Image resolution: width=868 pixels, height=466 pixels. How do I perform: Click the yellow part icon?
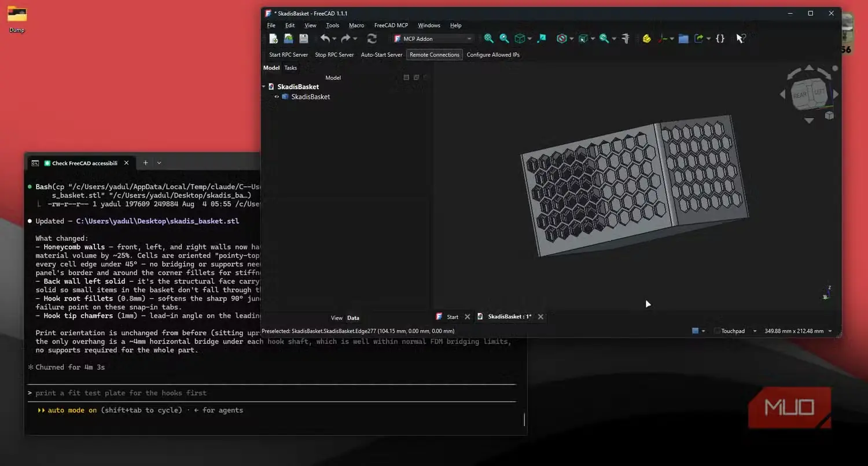coord(647,39)
